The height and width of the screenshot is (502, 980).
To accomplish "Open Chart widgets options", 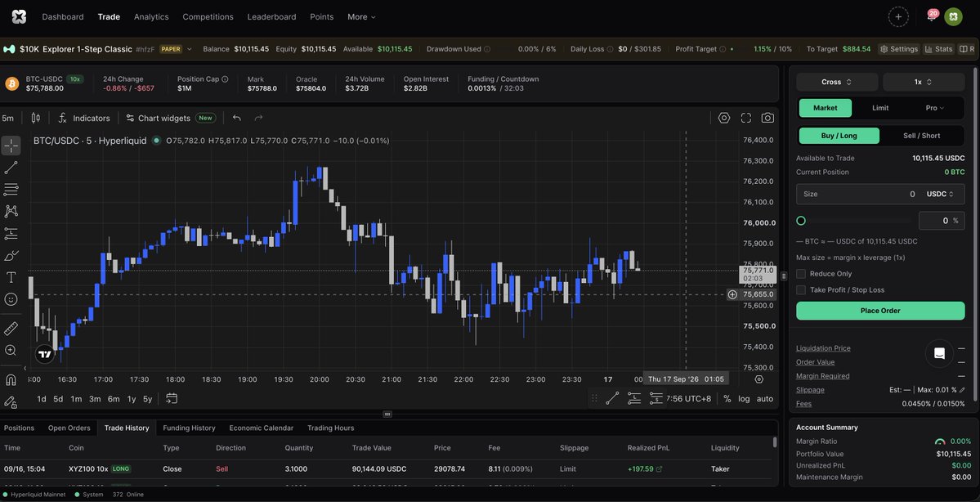I will [x=171, y=118].
